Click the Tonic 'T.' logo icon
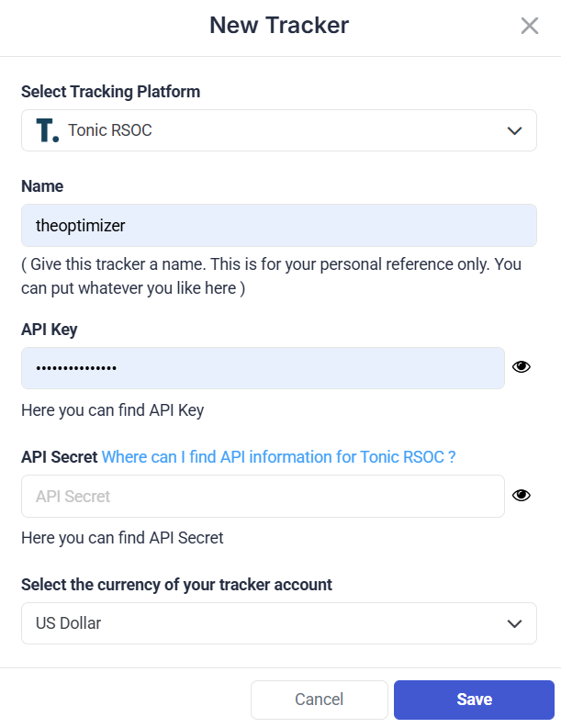 coord(48,130)
